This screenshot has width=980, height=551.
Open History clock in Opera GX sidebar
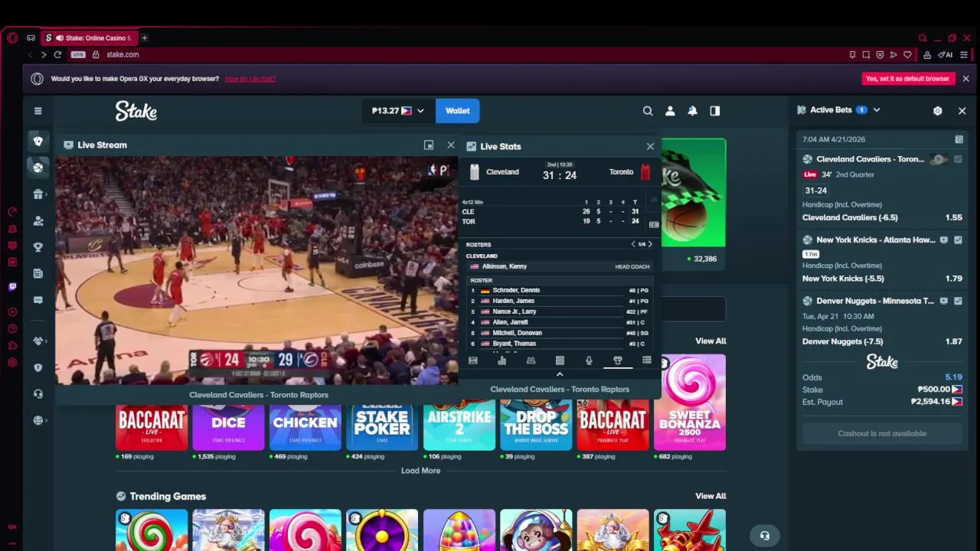(12, 328)
